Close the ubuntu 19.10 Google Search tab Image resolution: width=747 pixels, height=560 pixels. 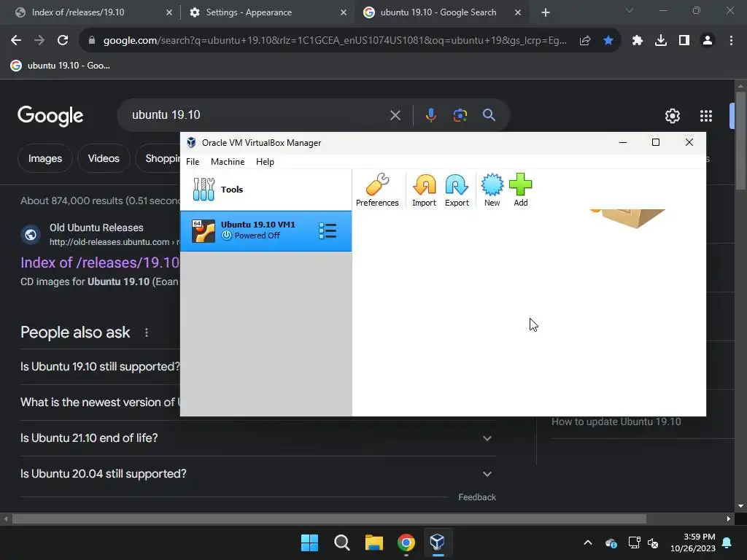point(518,13)
